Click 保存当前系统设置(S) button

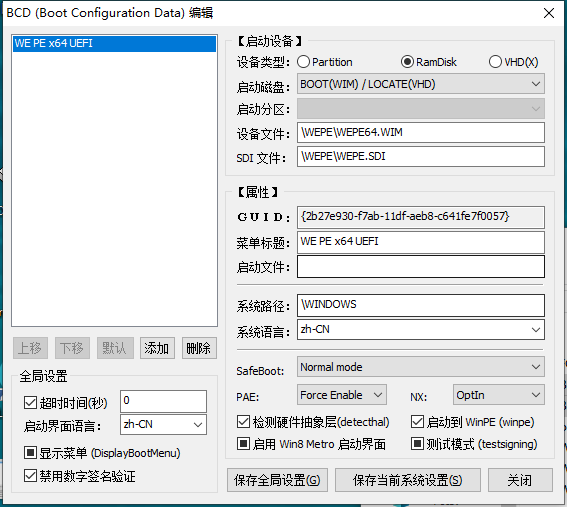(408, 480)
